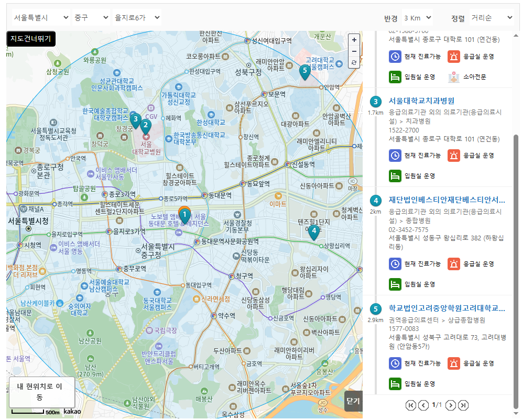Select map marker number 2
This screenshot has width=522, height=420.
(x=146, y=126)
